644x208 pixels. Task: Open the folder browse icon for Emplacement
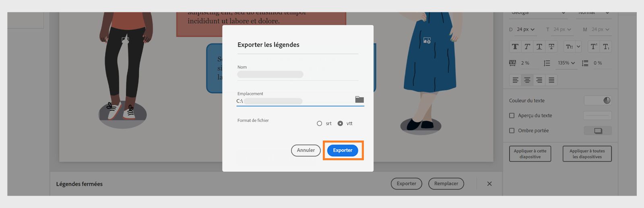coord(359,99)
